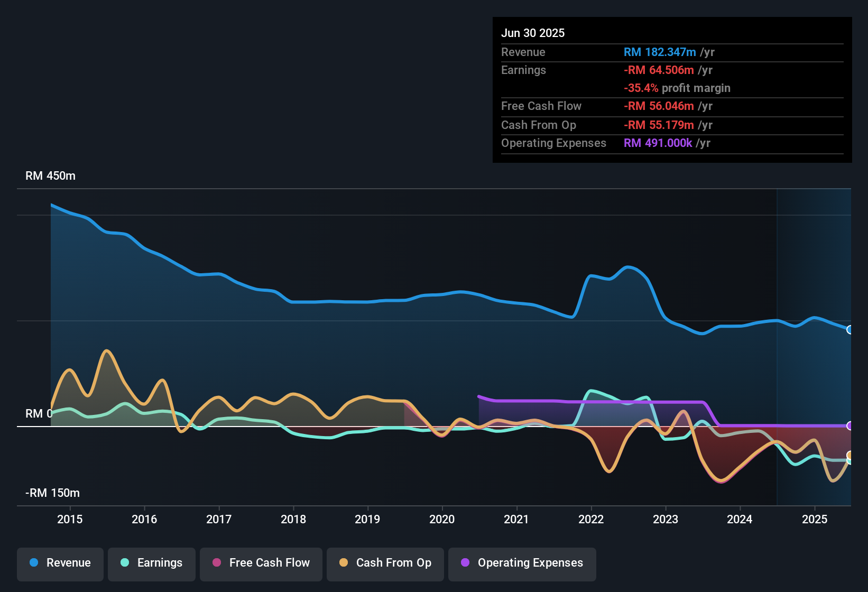
Task: Click the orange Cash From Op legend dot
Action: click(x=344, y=563)
